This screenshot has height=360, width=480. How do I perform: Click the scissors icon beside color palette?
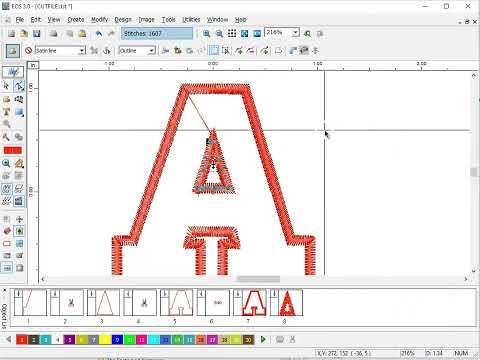[x=292, y=339]
